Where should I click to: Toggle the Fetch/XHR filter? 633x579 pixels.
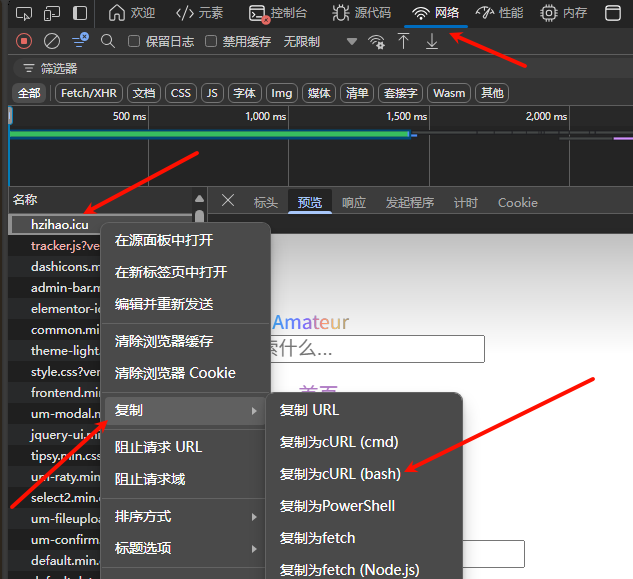89,93
